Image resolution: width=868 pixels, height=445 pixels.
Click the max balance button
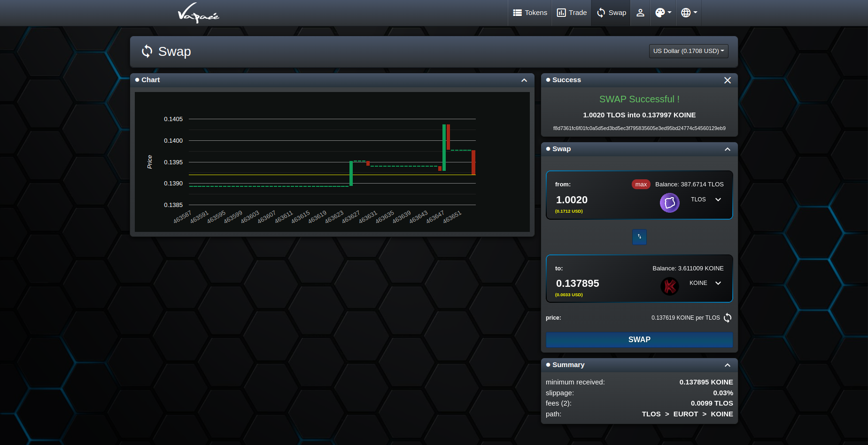641,184
